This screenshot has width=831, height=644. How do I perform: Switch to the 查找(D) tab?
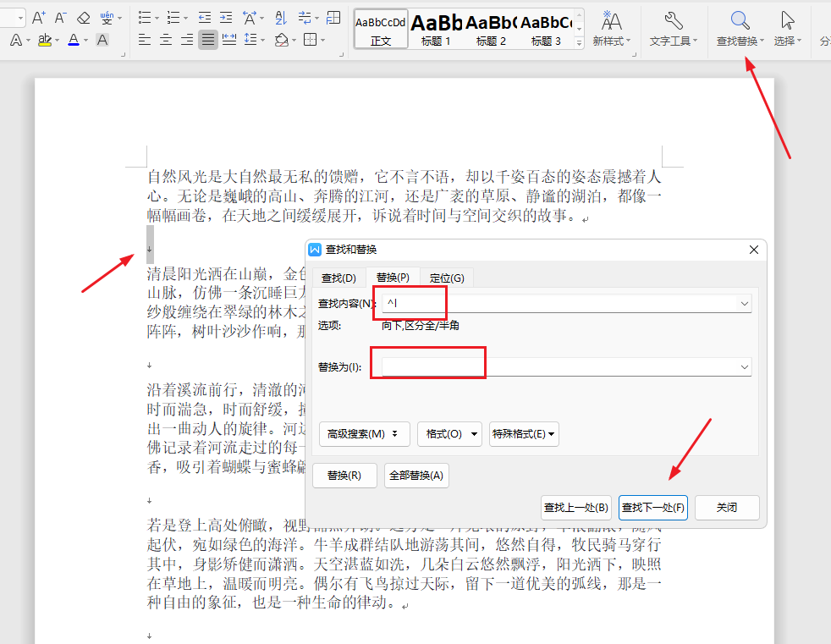click(x=338, y=277)
